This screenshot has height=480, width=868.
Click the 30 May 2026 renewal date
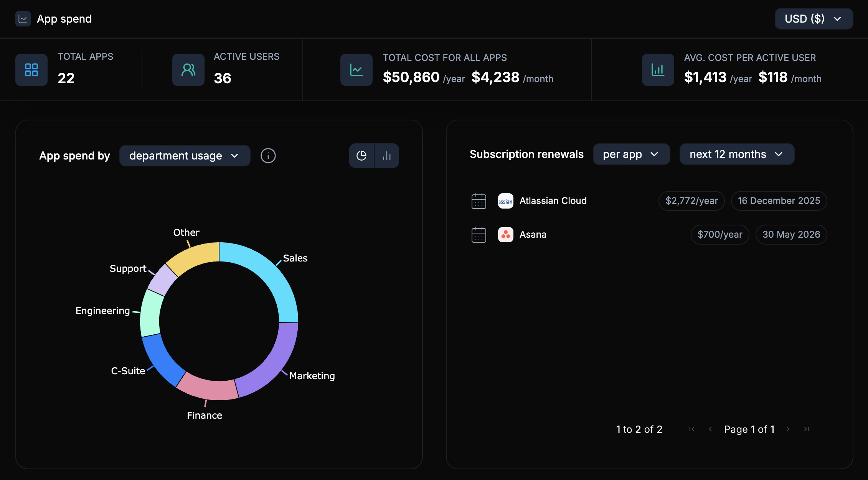(x=791, y=234)
